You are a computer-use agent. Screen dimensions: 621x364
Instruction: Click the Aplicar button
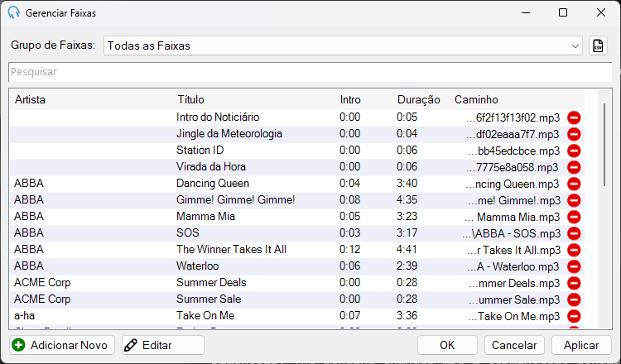point(581,345)
